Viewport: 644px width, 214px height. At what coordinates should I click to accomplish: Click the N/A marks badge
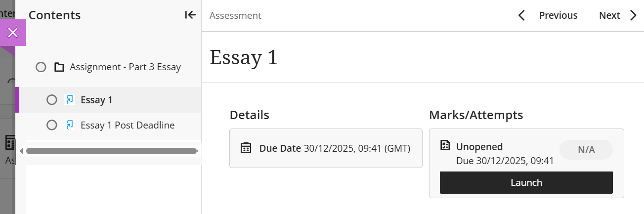586,150
